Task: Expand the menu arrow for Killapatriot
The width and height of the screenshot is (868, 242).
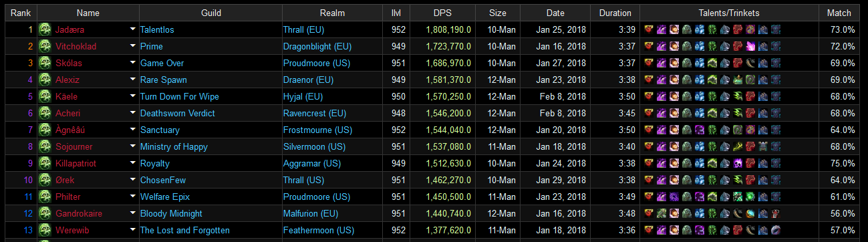Action: [x=132, y=163]
